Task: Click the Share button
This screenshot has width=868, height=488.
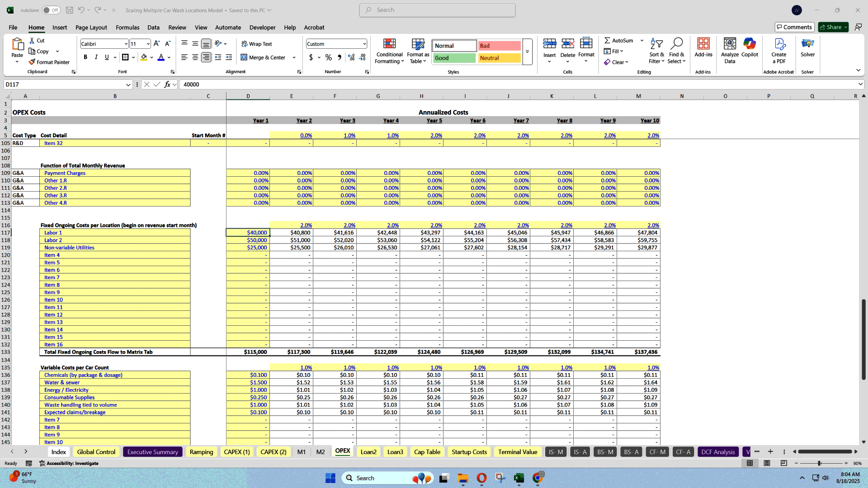Action: 833,27
